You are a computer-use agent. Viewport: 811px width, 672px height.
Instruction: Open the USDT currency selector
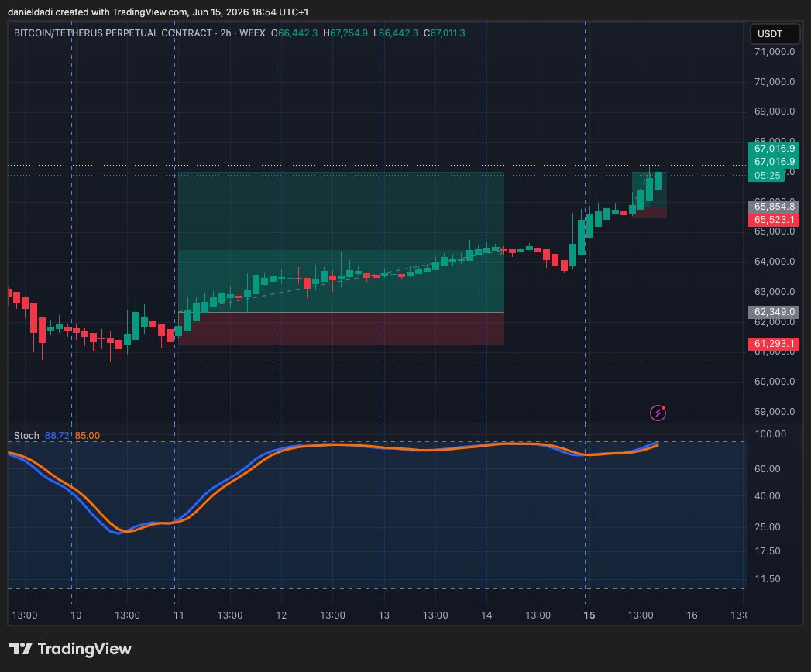click(775, 34)
